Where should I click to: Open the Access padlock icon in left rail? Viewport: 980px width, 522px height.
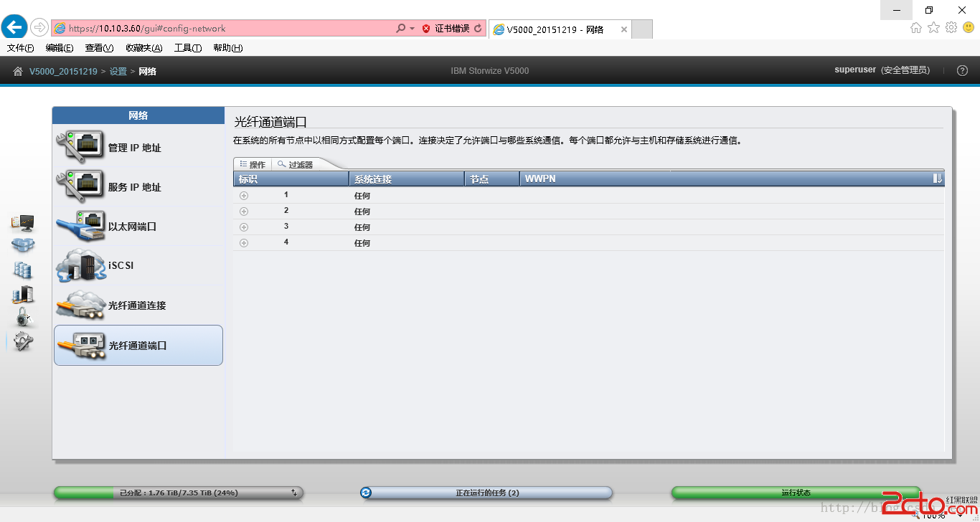click(x=23, y=316)
